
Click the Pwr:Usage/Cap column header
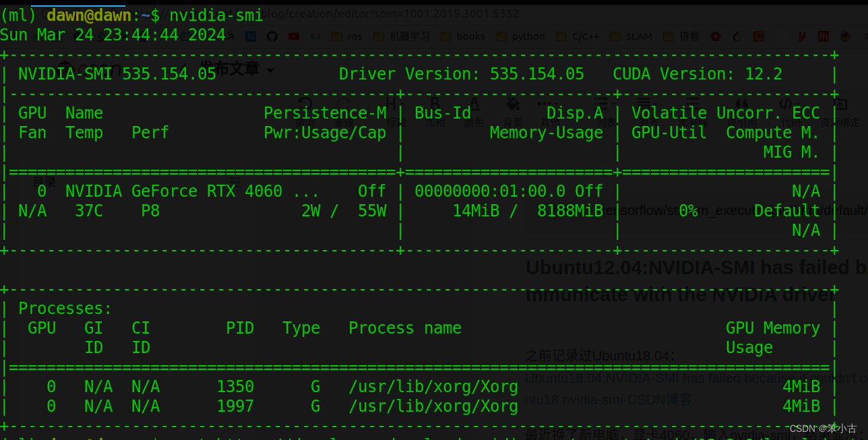pyautogui.click(x=325, y=133)
